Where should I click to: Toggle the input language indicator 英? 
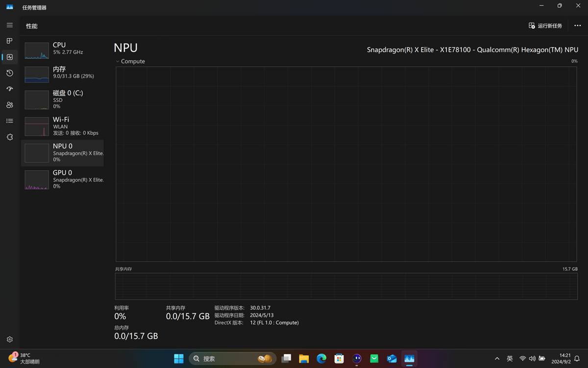510,359
